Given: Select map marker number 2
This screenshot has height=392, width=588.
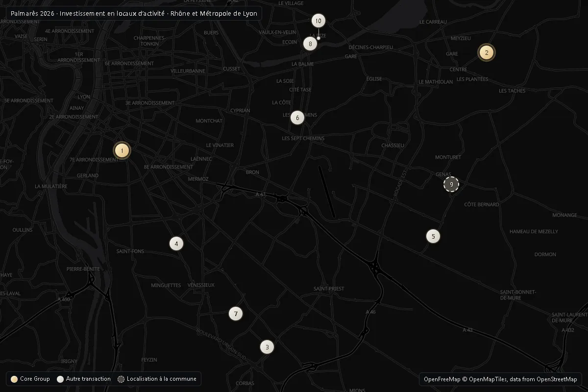Looking at the screenshot, I should tap(487, 53).
